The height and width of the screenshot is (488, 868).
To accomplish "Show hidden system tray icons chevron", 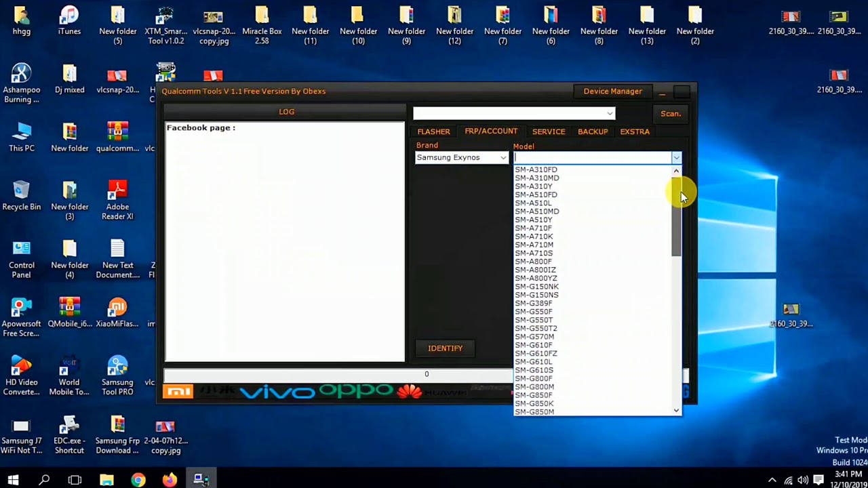I will [772, 481].
